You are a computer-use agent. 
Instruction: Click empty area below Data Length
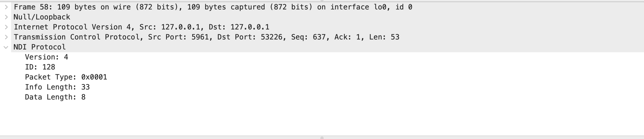point(322,118)
